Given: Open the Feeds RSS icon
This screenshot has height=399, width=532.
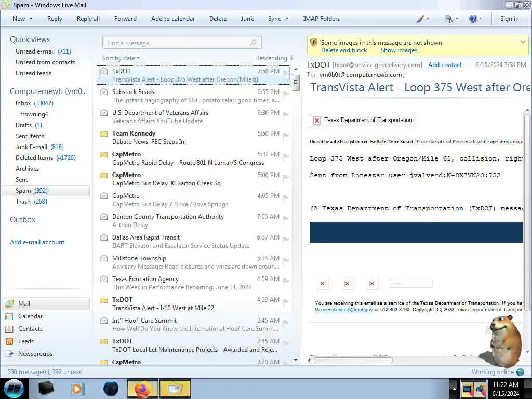Looking at the screenshot, I should point(9,341).
